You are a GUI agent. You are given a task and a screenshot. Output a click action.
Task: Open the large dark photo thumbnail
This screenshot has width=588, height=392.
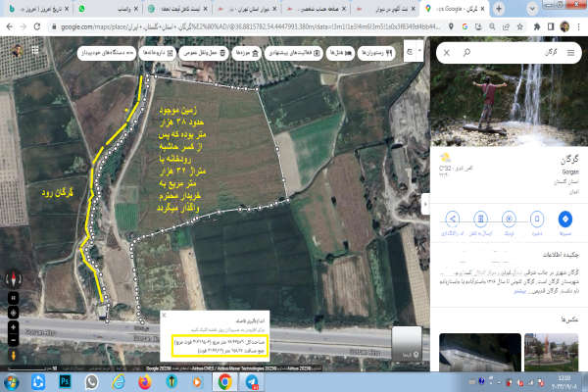point(480,352)
